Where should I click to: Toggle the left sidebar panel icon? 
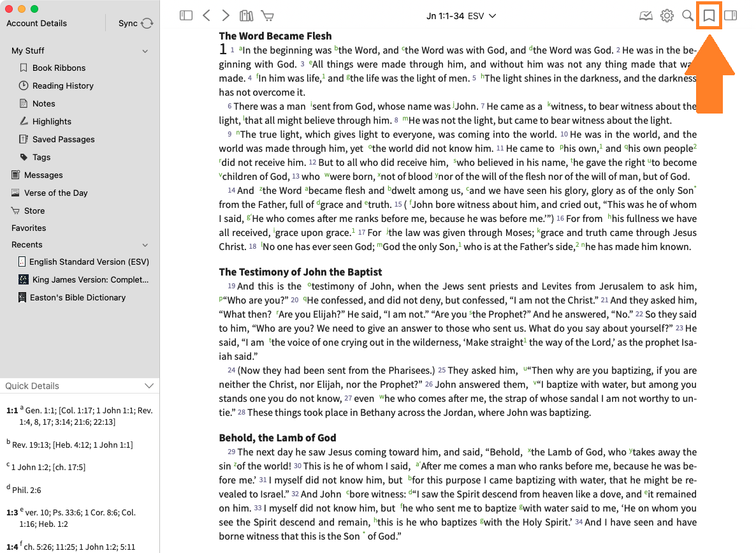click(185, 15)
